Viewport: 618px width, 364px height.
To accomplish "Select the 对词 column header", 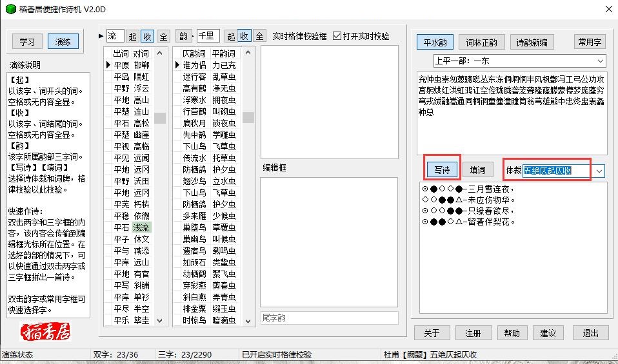I will pyautogui.click(x=141, y=53).
